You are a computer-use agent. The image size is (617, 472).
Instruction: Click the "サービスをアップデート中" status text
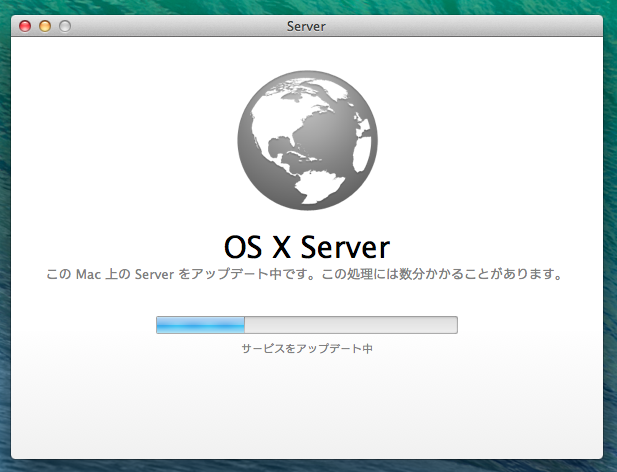tap(307, 348)
